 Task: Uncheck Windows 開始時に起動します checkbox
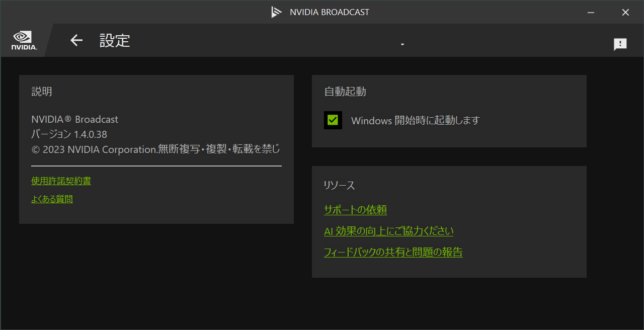333,120
